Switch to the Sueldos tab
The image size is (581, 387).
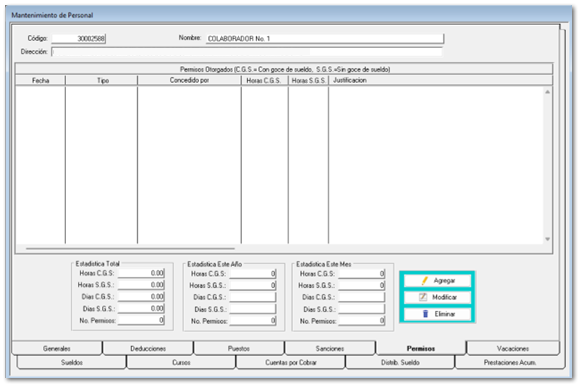coord(72,363)
